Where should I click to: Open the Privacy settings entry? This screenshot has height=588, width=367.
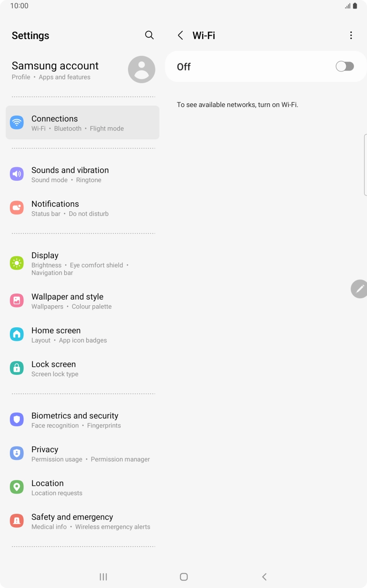click(x=83, y=454)
